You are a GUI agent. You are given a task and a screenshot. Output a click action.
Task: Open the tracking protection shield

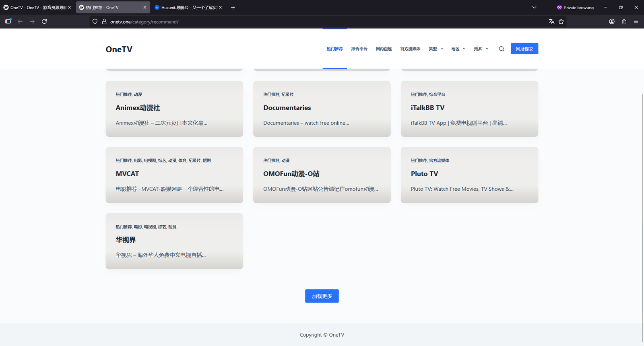click(x=95, y=22)
